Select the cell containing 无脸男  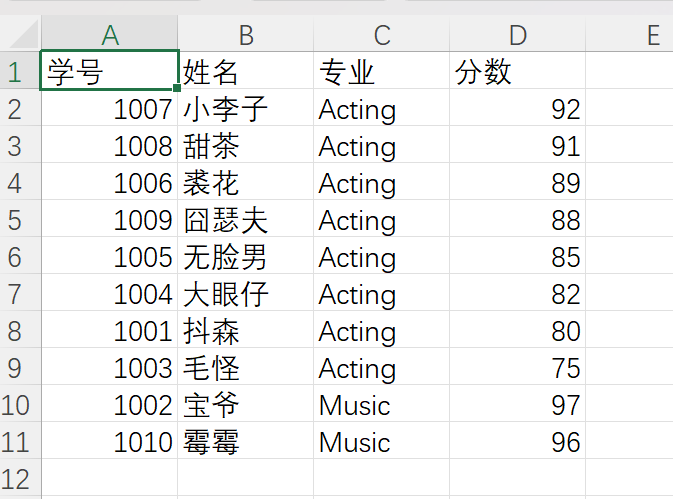tap(246, 258)
